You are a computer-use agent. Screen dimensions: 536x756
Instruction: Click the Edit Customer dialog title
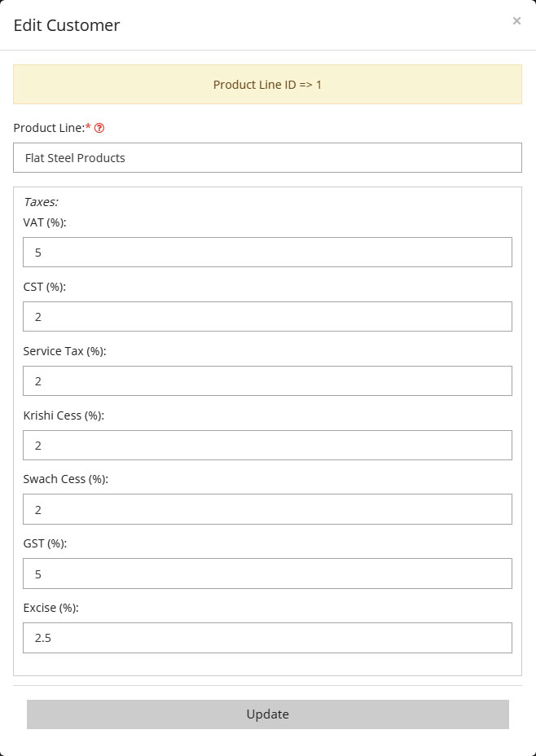tap(67, 25)
